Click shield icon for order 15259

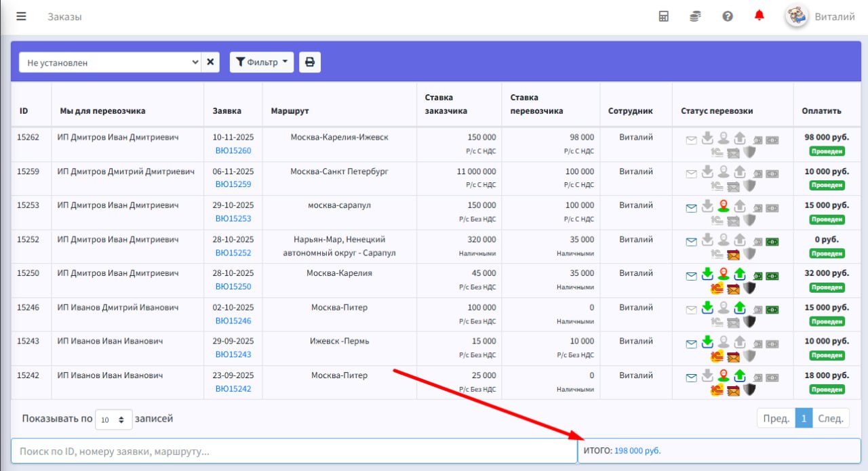(749, 185)
